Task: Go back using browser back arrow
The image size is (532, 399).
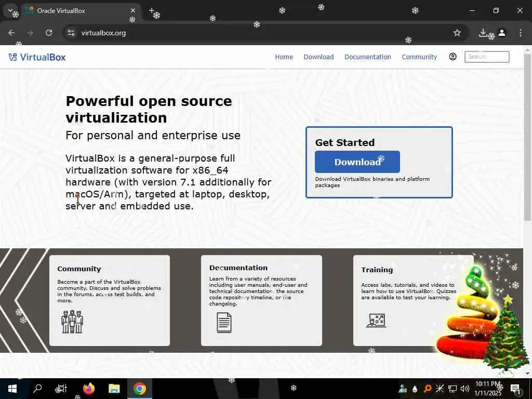Action: tap(11, 33)
